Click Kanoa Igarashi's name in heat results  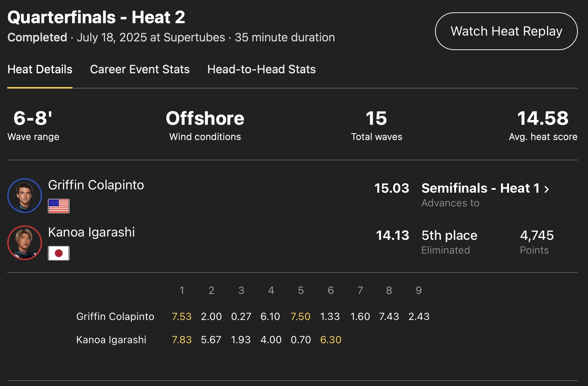click(x=91, y=232)
